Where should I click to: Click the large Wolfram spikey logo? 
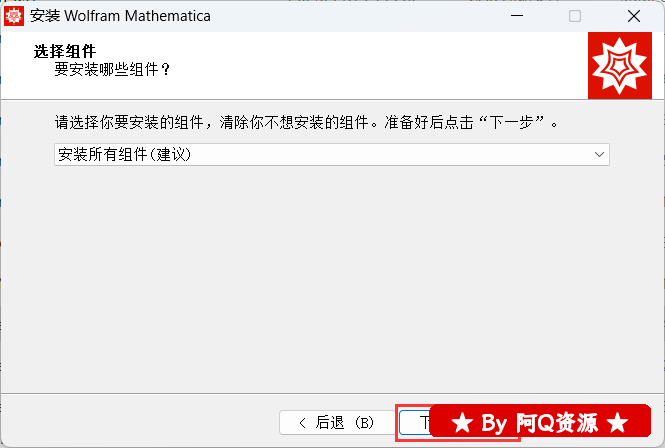620,65
